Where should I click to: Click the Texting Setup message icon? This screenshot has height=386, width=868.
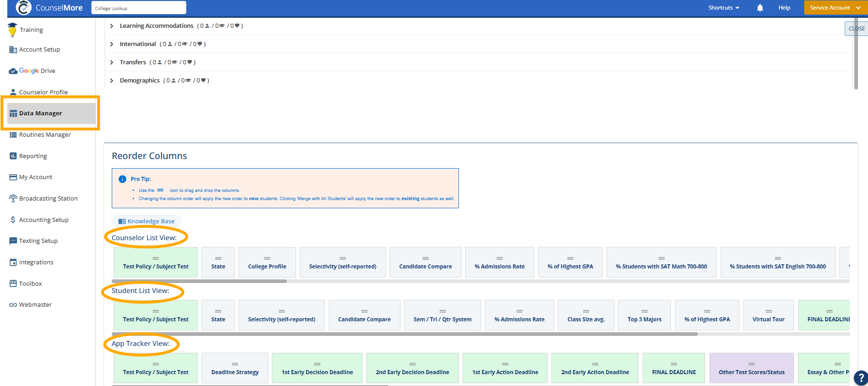tap(13, 241)
